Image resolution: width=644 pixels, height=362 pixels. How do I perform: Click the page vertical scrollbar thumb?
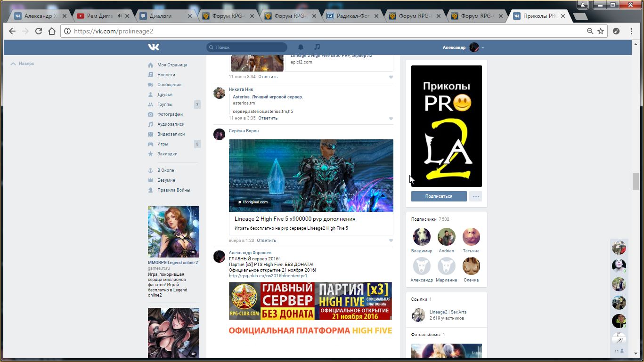[x=636, y=181]
